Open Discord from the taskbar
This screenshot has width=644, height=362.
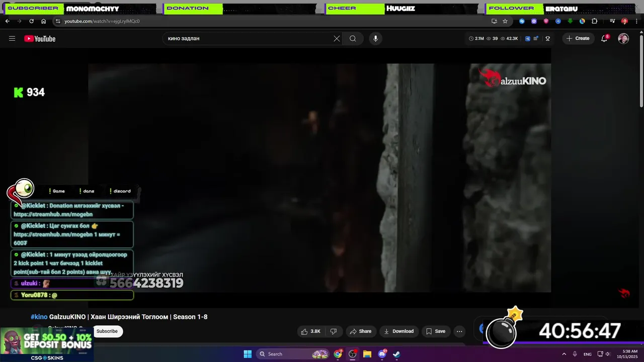pos(382,354)
